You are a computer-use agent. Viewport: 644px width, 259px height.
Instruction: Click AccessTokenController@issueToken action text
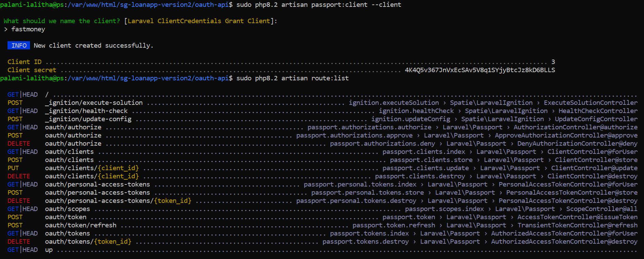click(577, 217)
